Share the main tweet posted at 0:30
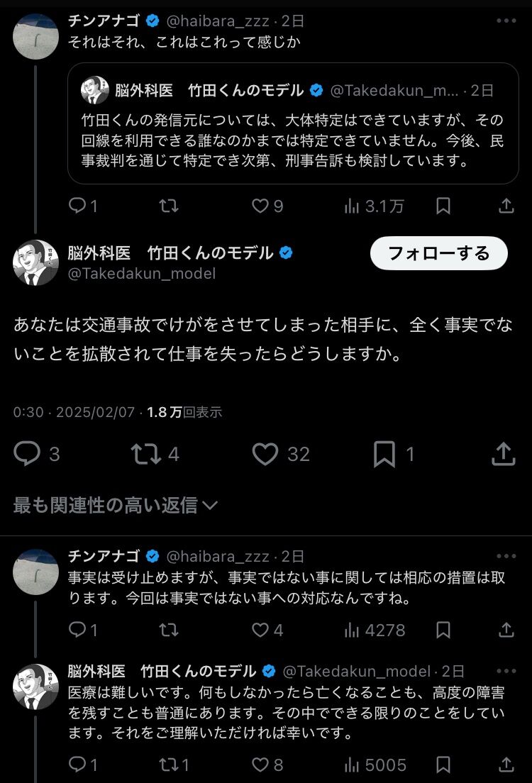 (503, 453)
